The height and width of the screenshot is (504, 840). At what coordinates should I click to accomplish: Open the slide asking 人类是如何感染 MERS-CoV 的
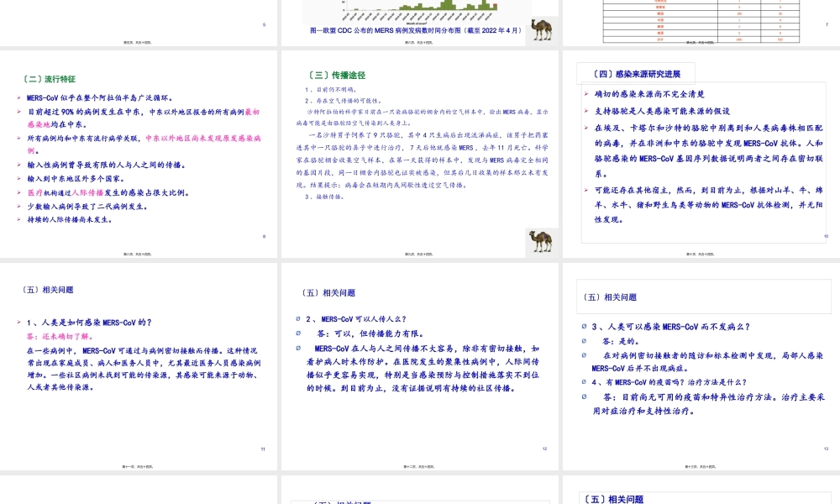tap(139, 367)
